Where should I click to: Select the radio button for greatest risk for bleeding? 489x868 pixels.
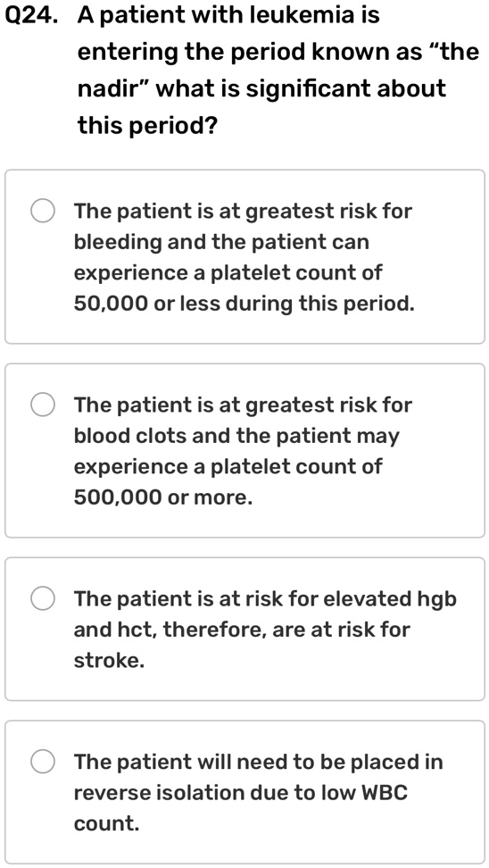(x=43, y=212)
